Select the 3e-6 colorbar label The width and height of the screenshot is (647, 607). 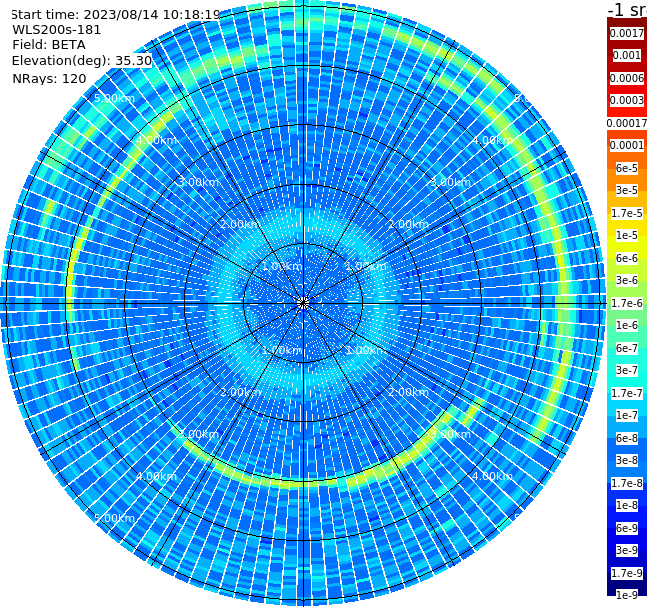coord(627,280)
